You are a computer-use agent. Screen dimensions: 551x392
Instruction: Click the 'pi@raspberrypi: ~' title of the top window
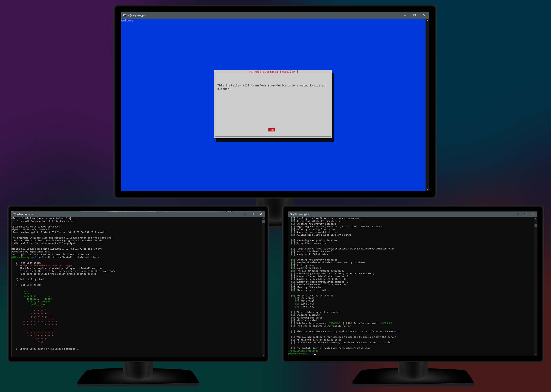(x=137, y=16)
